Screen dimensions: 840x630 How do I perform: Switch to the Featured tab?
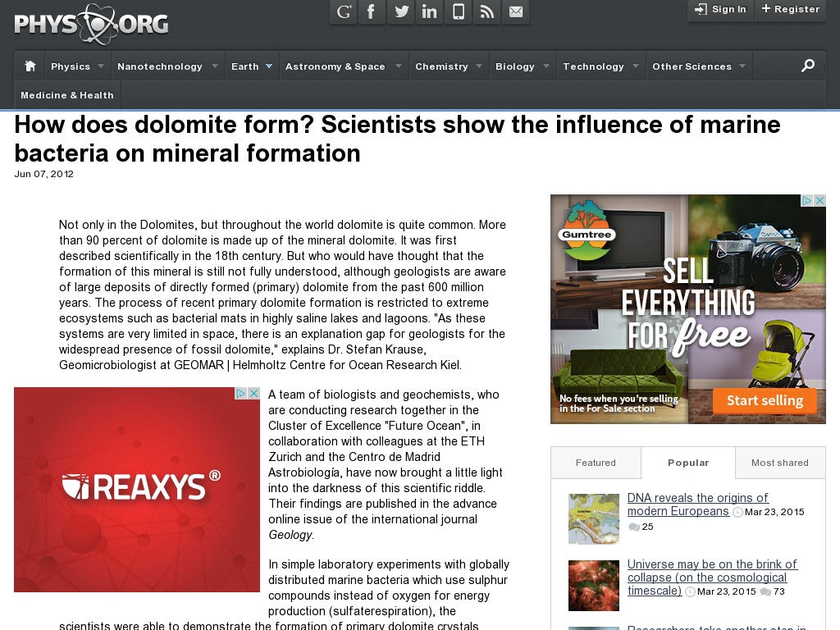pos(596,463)
